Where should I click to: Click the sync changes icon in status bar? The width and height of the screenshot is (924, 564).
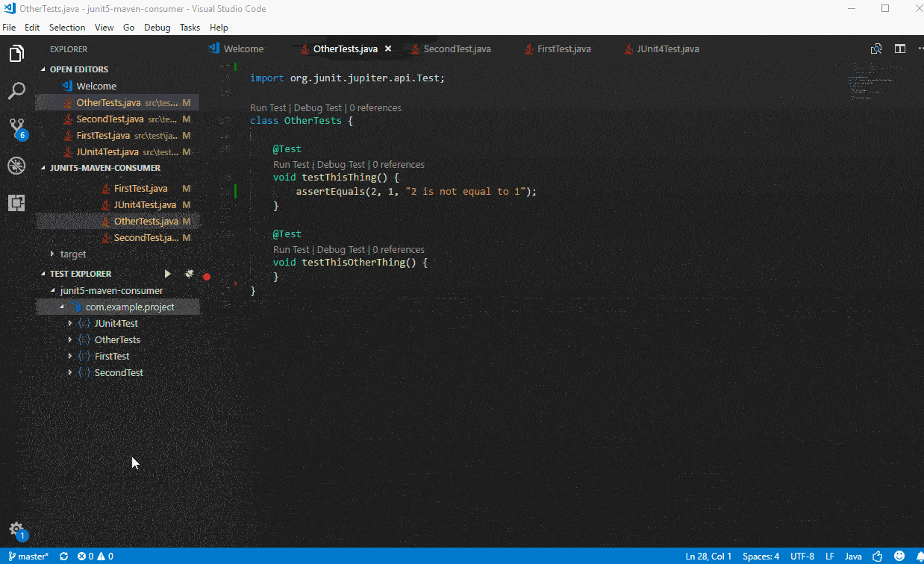click(x=64, y=557)
